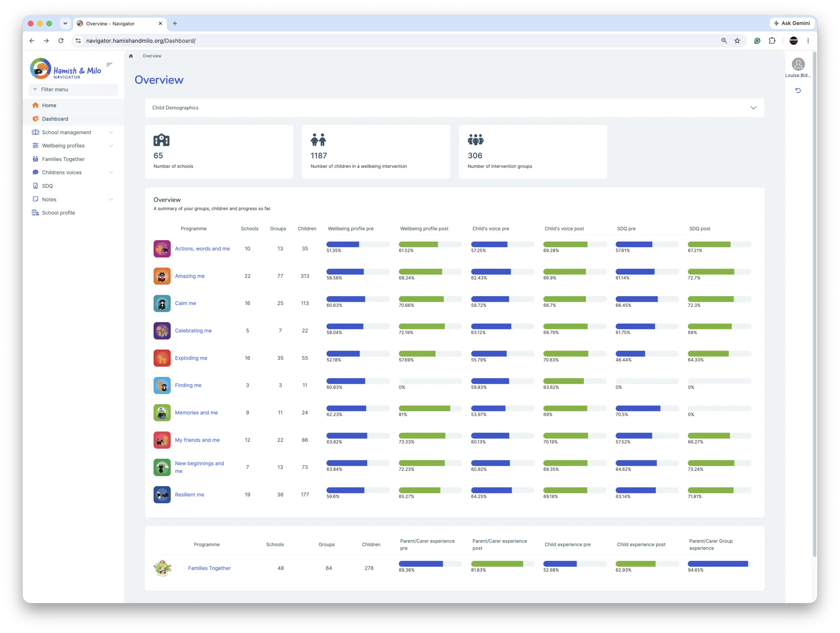Click Exploding me SDQ pre 46.44% value
840x633 pixels.
(623, 360)
